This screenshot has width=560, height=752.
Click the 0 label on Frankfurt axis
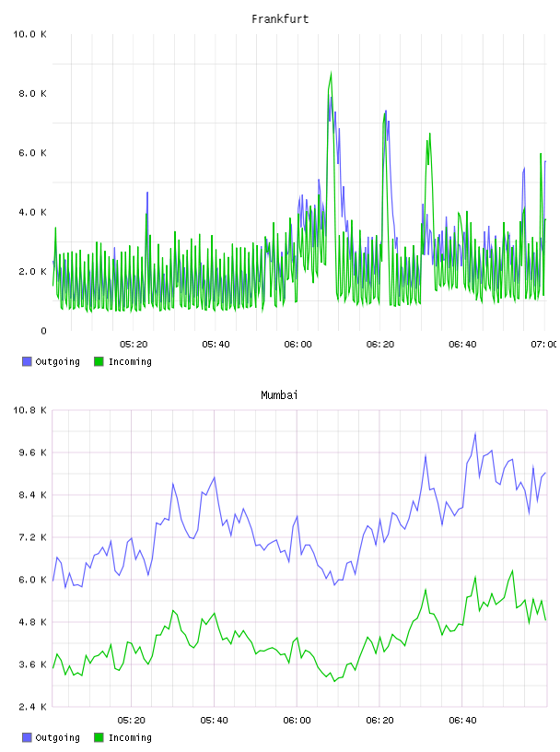pos(43,331)
